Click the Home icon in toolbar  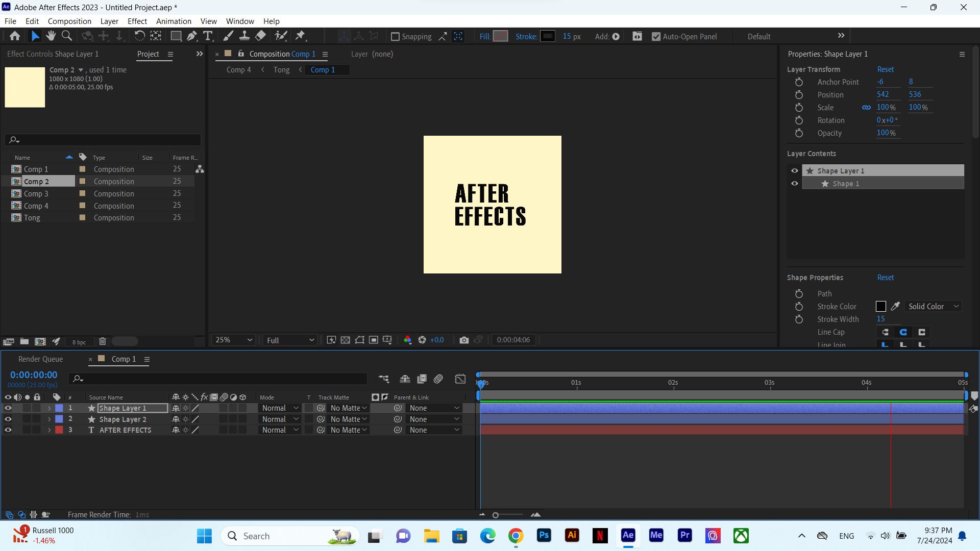coord(15,36)
